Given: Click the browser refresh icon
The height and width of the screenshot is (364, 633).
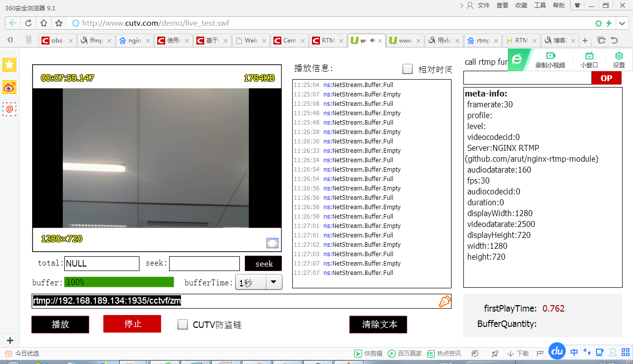Looking at the screenshot, I should click(28, 23).
